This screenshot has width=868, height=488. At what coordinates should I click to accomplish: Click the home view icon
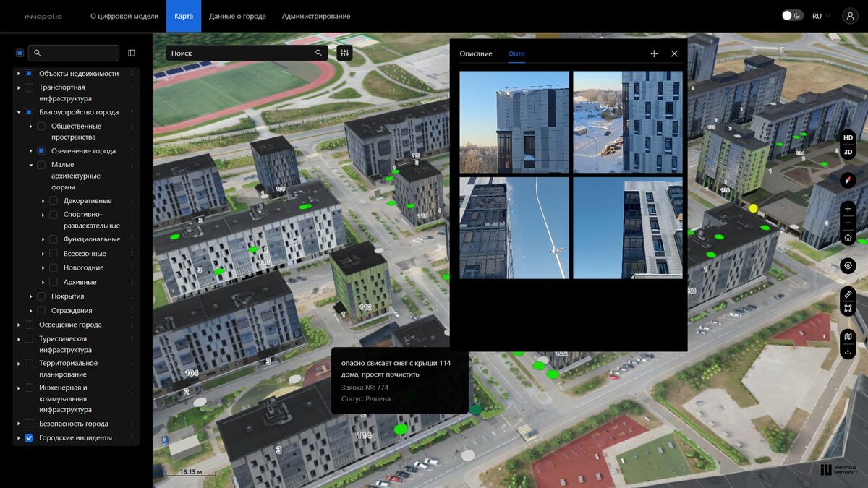coord(847,237)
